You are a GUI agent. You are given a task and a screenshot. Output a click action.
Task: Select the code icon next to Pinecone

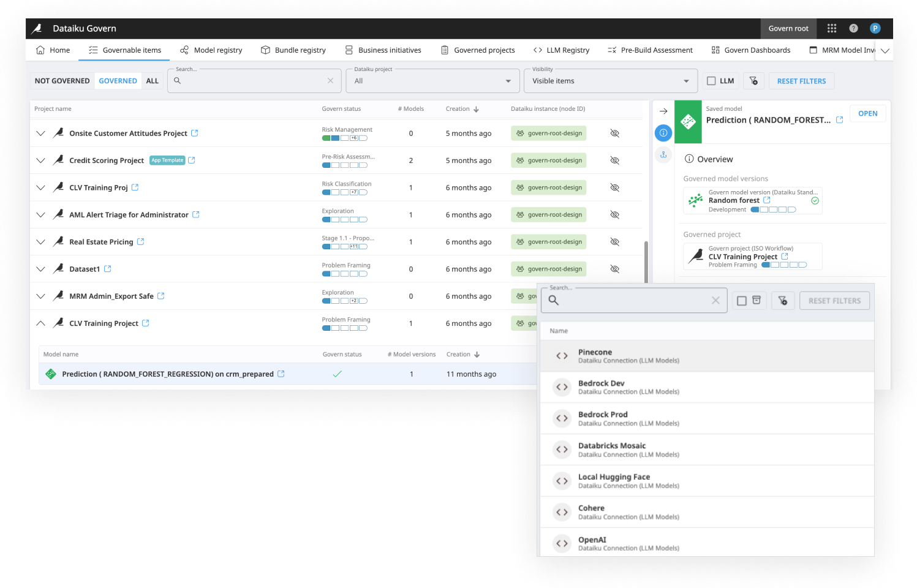(x=562, y=355)
